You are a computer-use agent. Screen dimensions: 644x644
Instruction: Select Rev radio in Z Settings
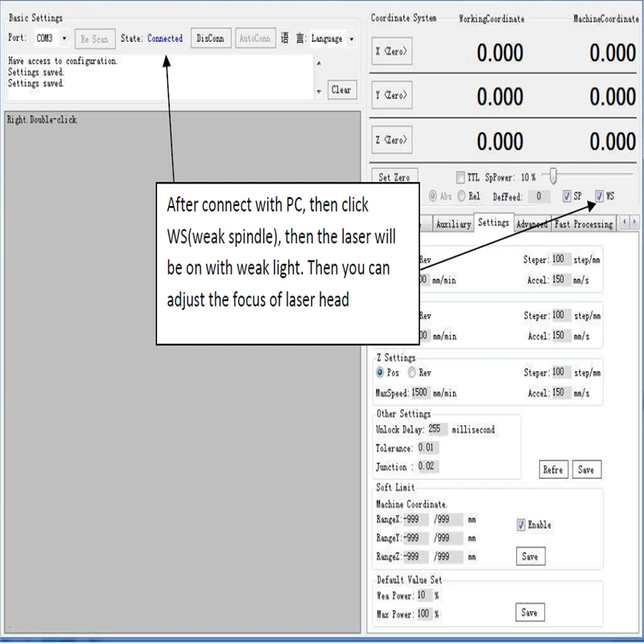411,373
